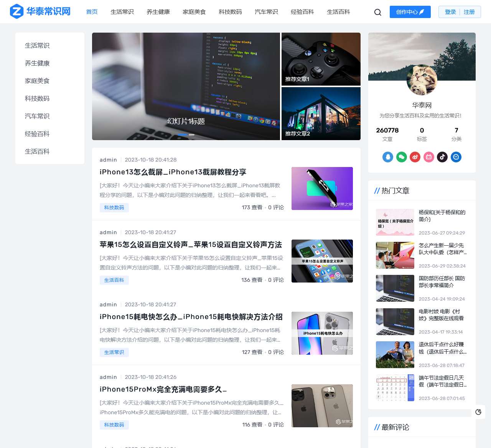Open 生活常识 in the top navigation bar
491x448 pixels.
(122, 12)
